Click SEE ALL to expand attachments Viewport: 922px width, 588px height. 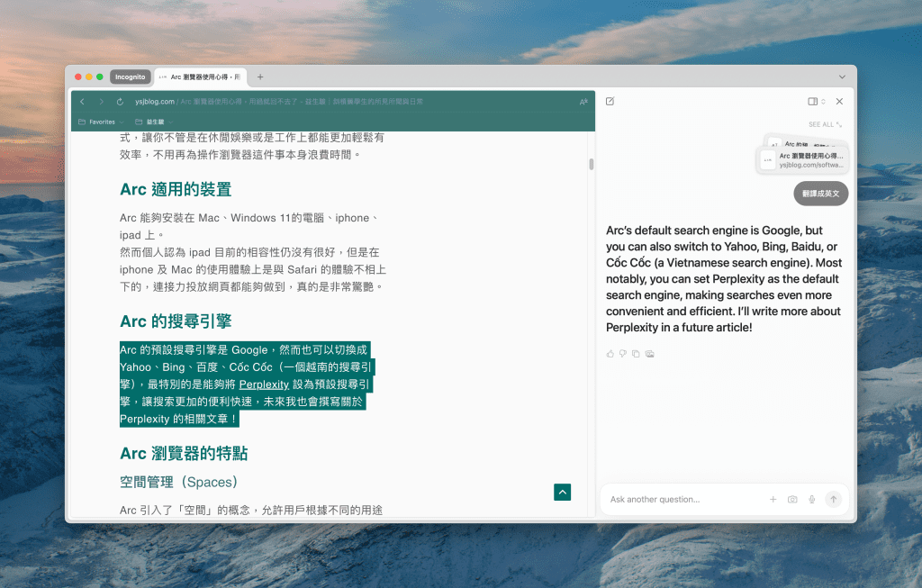pos(825,124)
